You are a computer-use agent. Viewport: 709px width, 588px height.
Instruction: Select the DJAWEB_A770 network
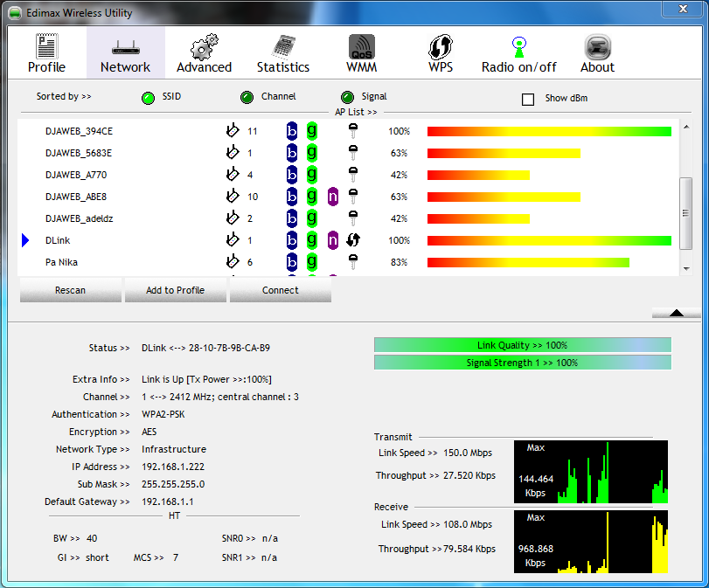(76, 175)
